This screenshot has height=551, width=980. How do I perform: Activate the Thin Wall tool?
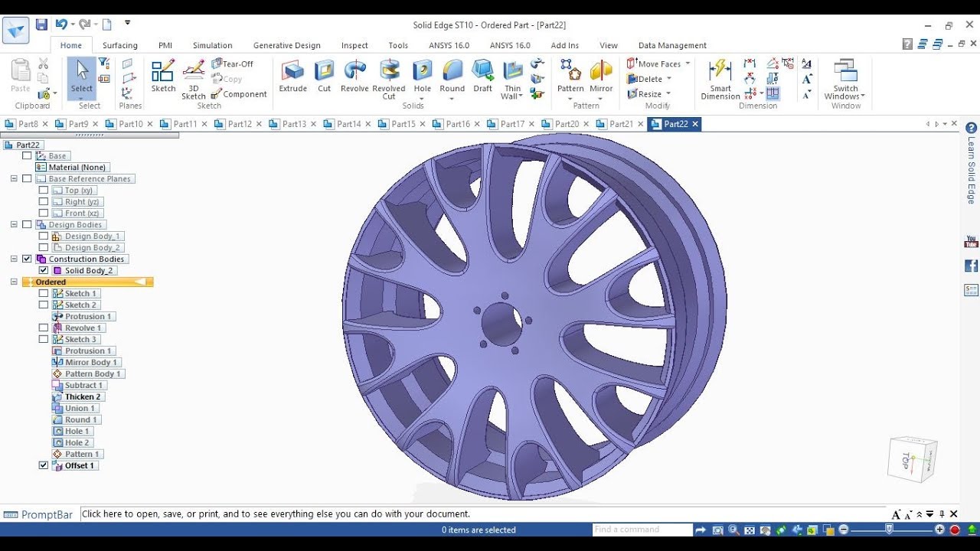click(x=512, y=80)
